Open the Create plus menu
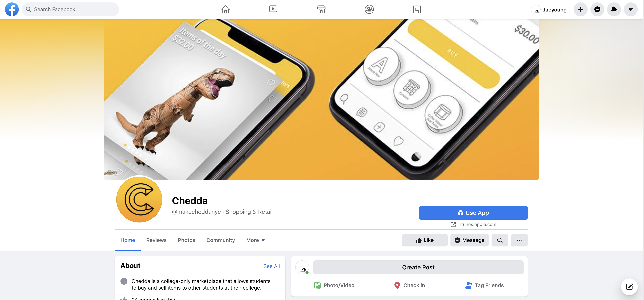Viewport: 644px width, 300px height. click(580, 10)
